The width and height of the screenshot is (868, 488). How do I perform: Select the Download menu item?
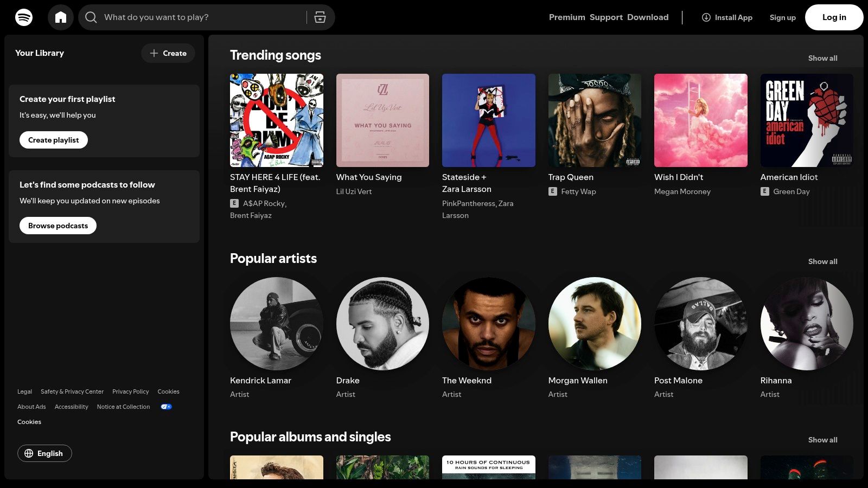click(x=648, y=17)
